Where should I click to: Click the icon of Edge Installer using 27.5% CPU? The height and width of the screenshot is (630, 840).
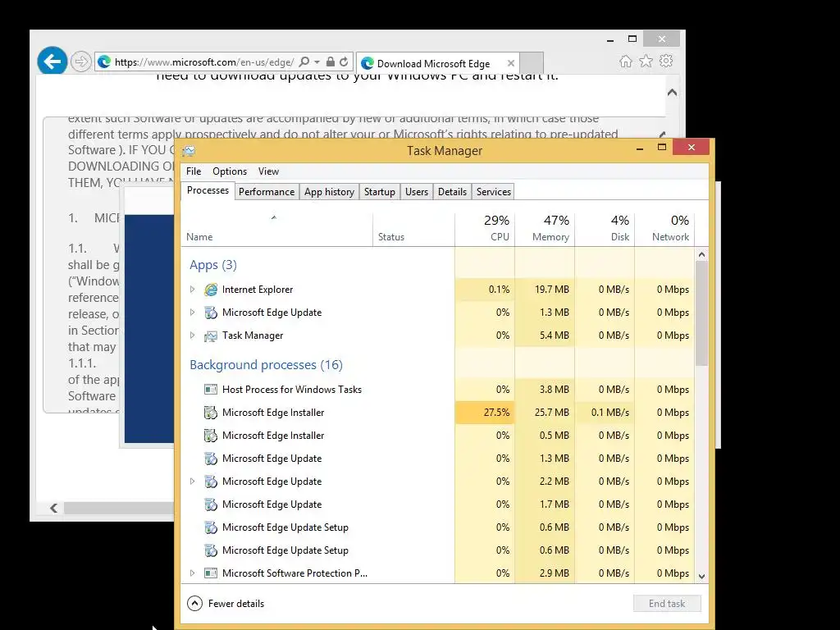pos(211,413)
